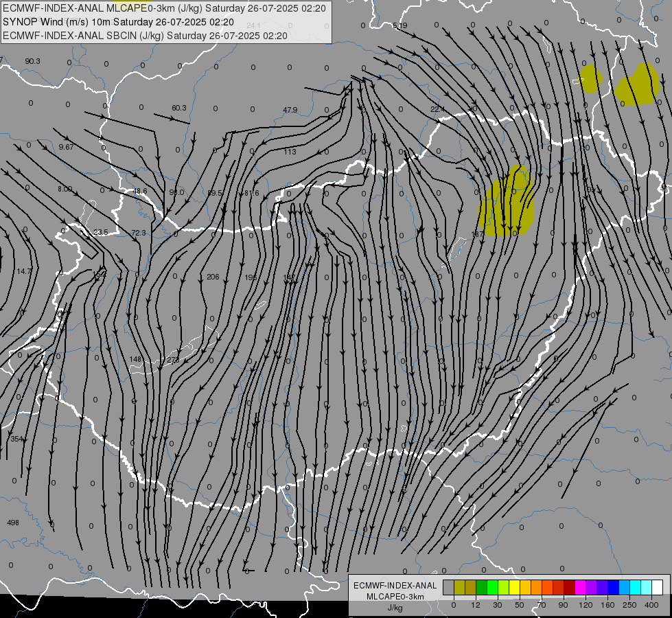Click the J/kg unit label in legend
This screenshot has width=672, height=618.
pyautogui.click(x=395, y=608)
